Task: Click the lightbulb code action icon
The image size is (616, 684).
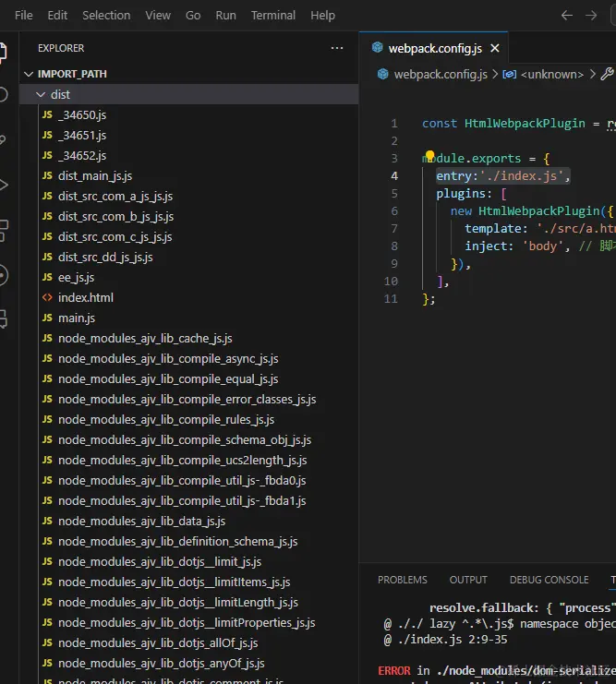Action: coord(430,155)
